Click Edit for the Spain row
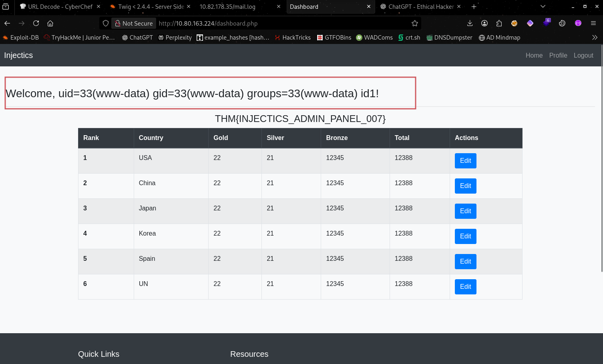 [x=465, y=262]
